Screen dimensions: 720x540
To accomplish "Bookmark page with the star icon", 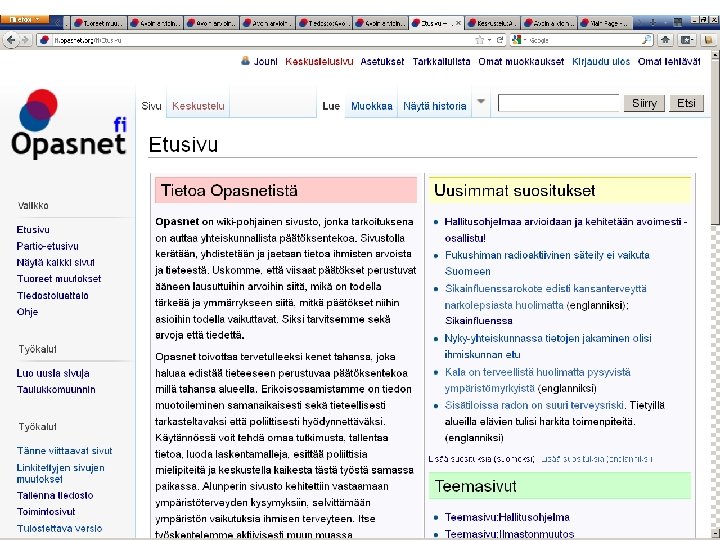I will (479, 40).
